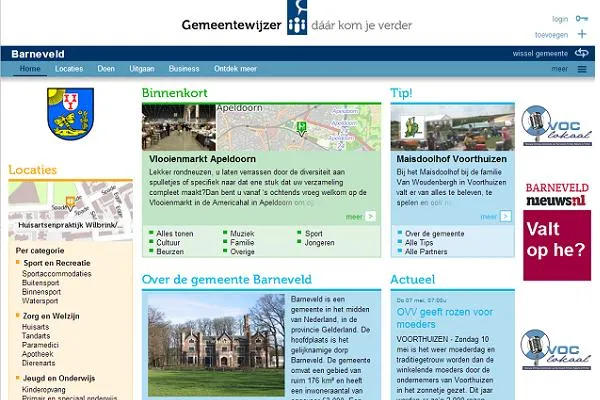This screenshot has height=400, width=600.
Task: Click the orange marker on Locaties map
Action: click(x=70, y=203)
